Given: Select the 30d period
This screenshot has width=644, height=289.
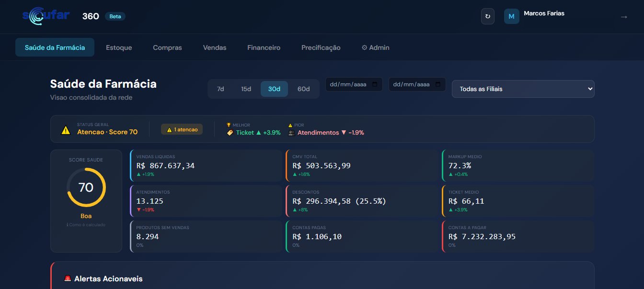Looking at the screenshot, I should (274, 89).
